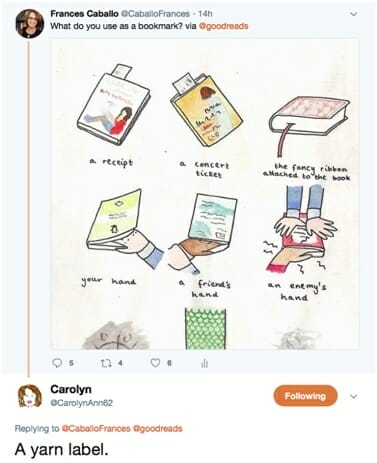Toggle the orange Following button
This screenshot has width=377, height=463.
point(305,396)
